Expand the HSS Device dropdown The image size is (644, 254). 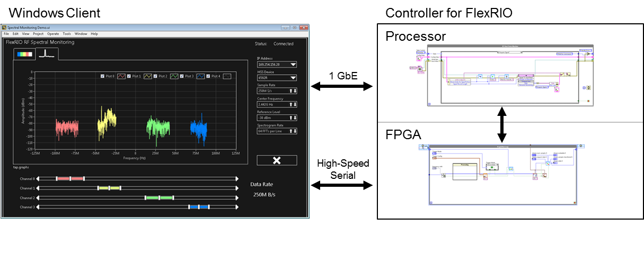(293, 78)
